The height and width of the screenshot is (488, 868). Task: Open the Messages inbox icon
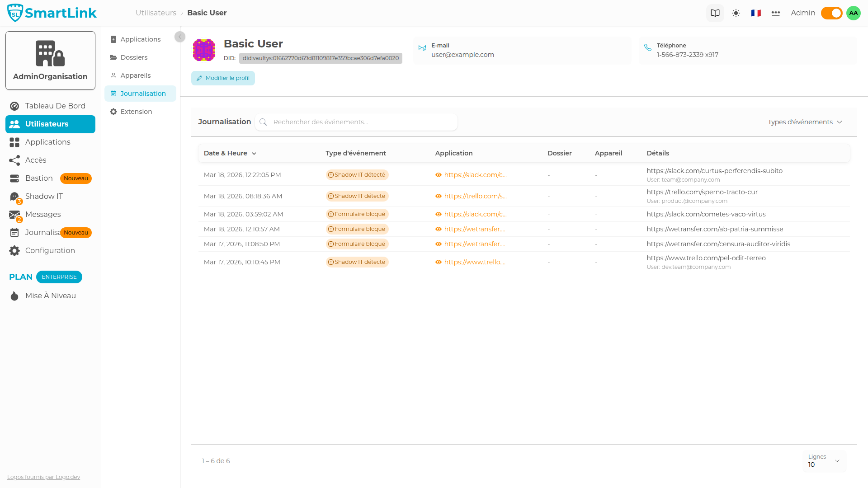click(14, 214)
